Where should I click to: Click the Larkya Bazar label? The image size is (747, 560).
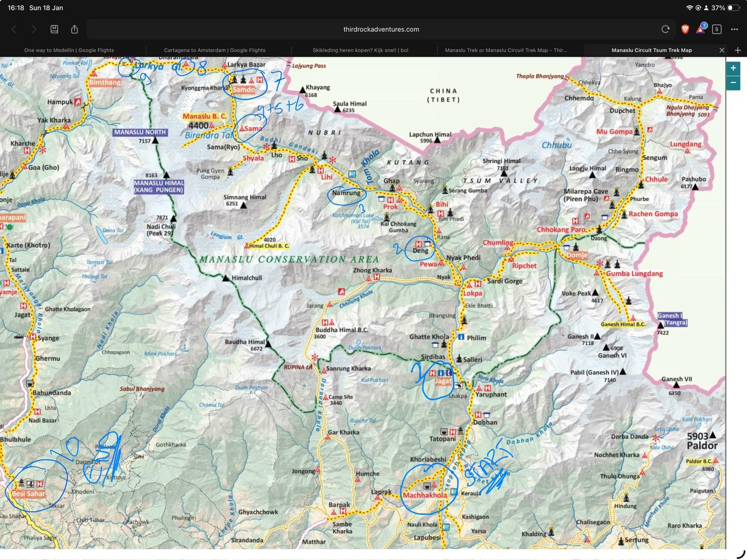click(246, 65)
